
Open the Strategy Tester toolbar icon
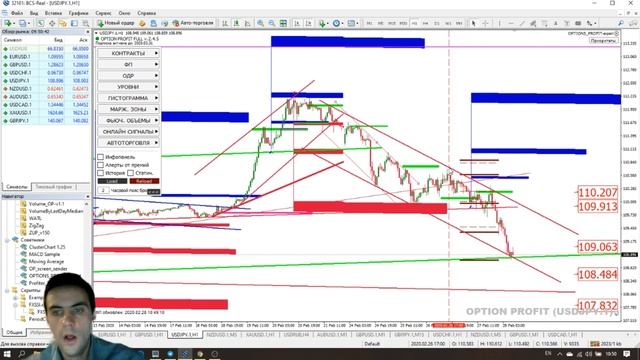(x=86, y=23)
